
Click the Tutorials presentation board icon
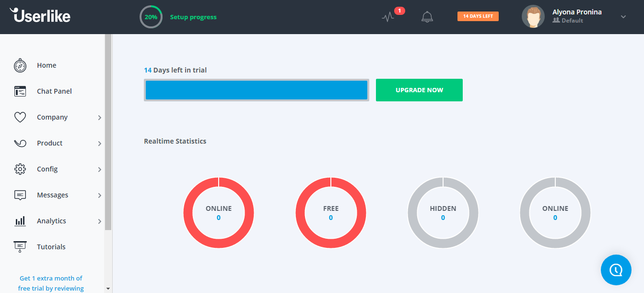point(20,247)
